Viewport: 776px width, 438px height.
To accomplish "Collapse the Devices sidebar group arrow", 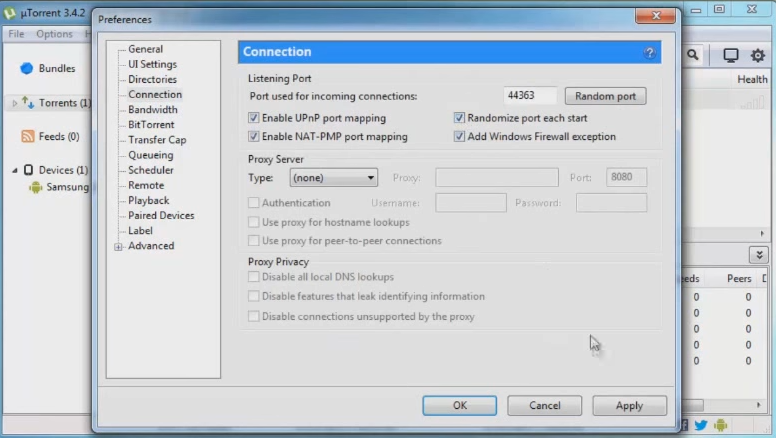I will 14,170.
